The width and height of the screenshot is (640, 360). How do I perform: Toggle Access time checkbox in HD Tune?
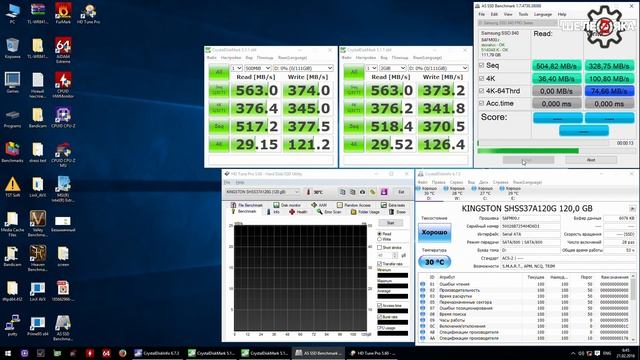(x=380, y=305)
